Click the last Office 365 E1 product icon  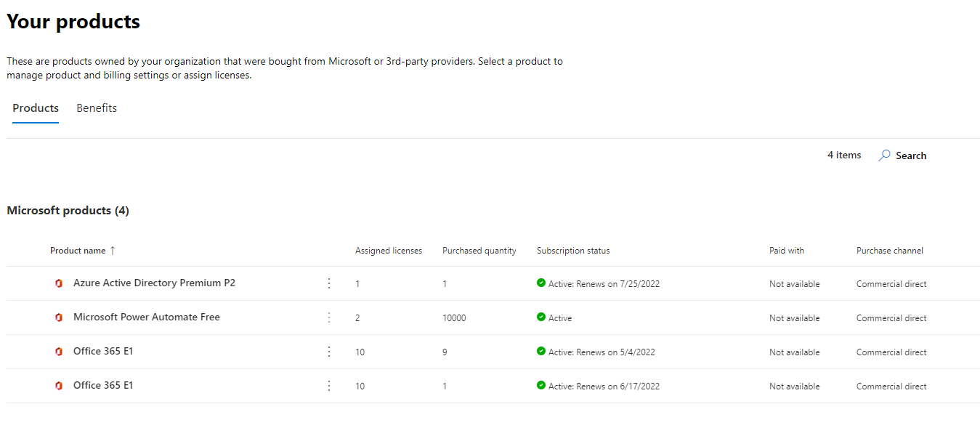point(58,385)
